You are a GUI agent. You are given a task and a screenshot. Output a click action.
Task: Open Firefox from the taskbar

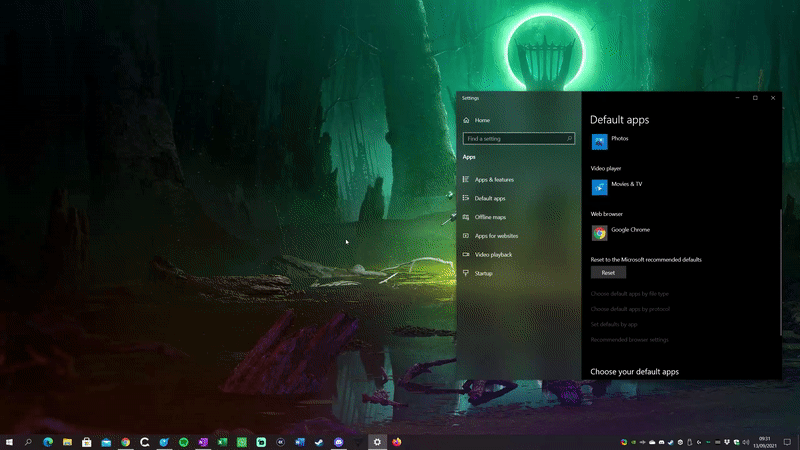396,442
